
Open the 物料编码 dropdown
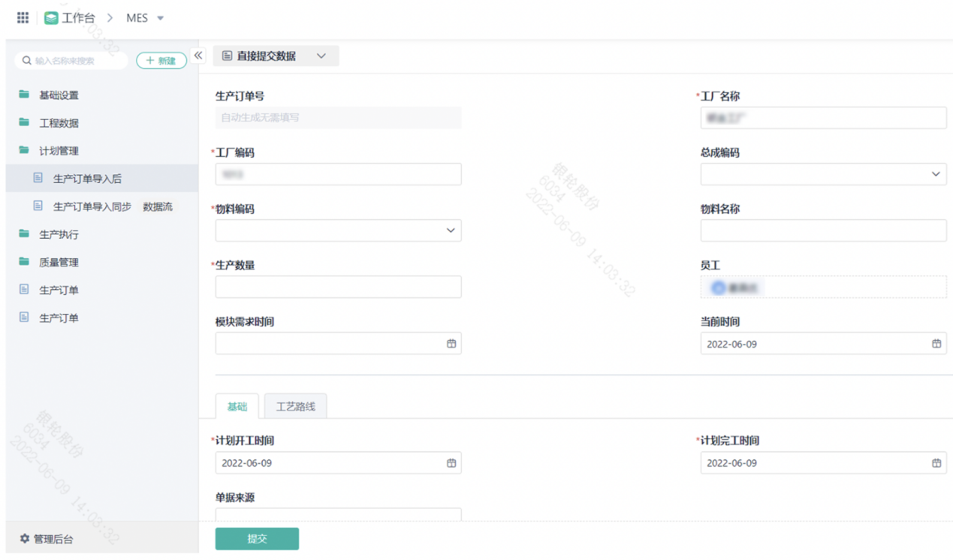451,230
